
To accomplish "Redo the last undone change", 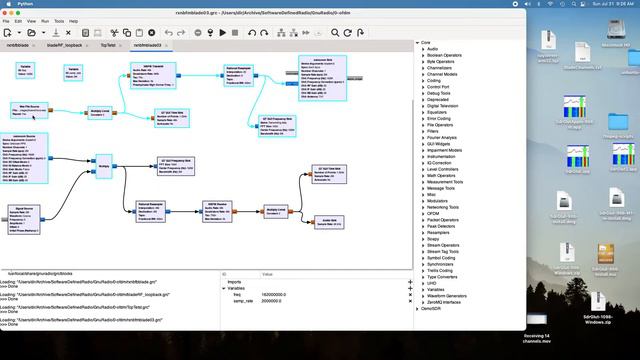I will click(181, 33).
